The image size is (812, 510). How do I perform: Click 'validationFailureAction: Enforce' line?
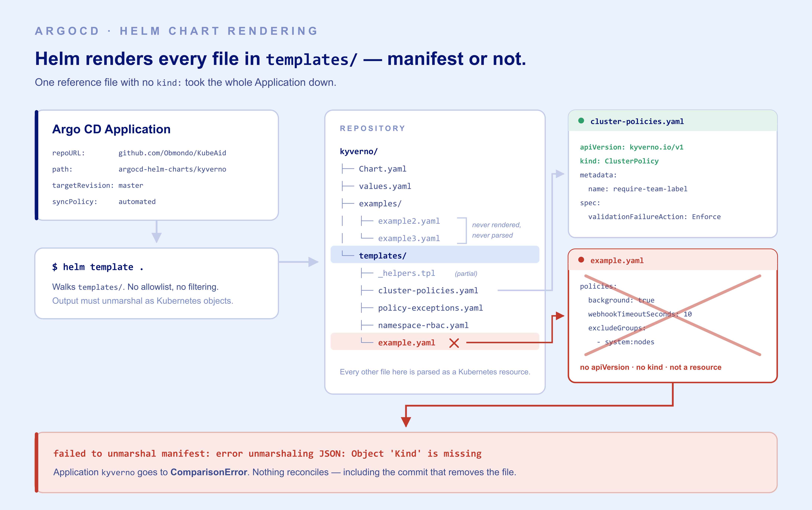tap(654, 217)
